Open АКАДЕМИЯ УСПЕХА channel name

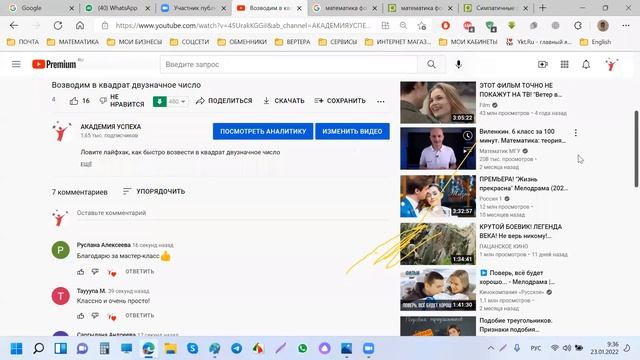pos(111,127)
